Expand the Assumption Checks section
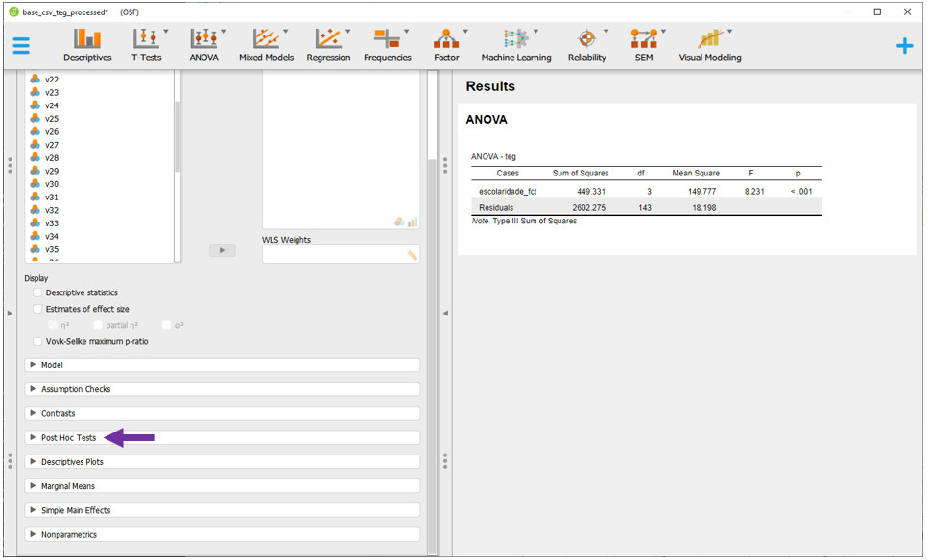927x560 pixels. (75, 389)
